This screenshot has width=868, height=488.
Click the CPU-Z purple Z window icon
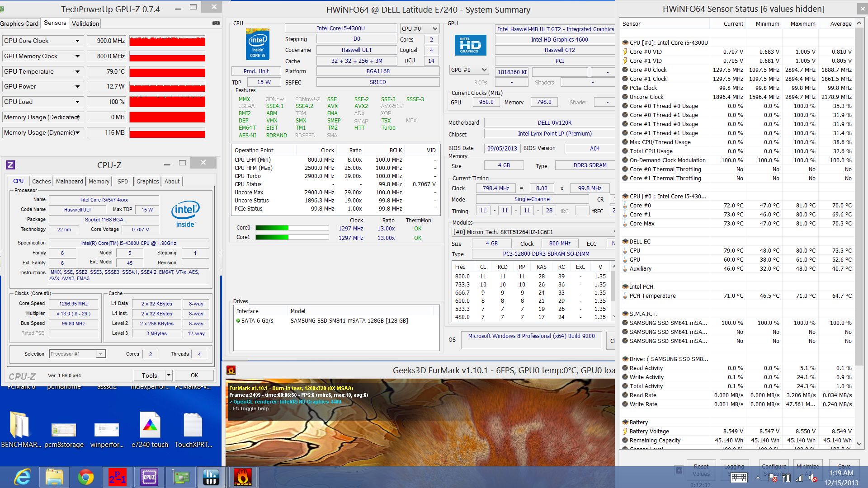(x=10, y=165)
